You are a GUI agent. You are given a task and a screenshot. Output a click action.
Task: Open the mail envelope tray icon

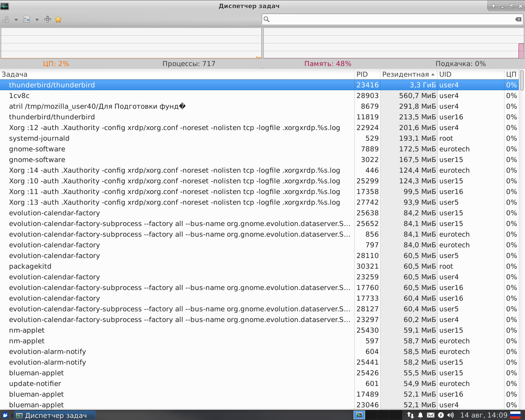pos(431,415)
